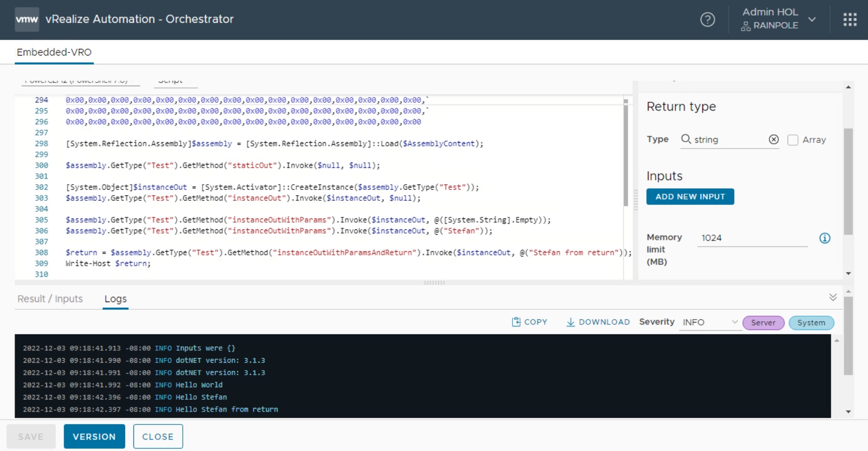Click the CLOSE button

coord(158,436)
